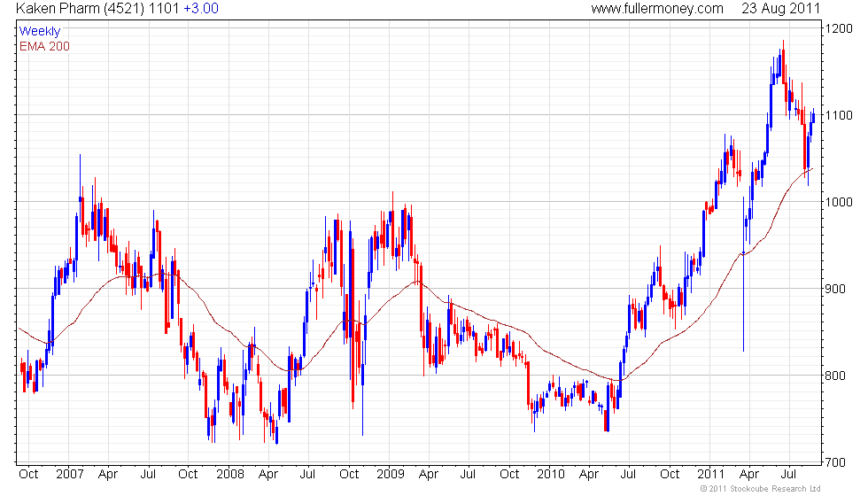Open the www.fullermoney.com link text
This screenshot has width=868, height=496.
(657, 8)
